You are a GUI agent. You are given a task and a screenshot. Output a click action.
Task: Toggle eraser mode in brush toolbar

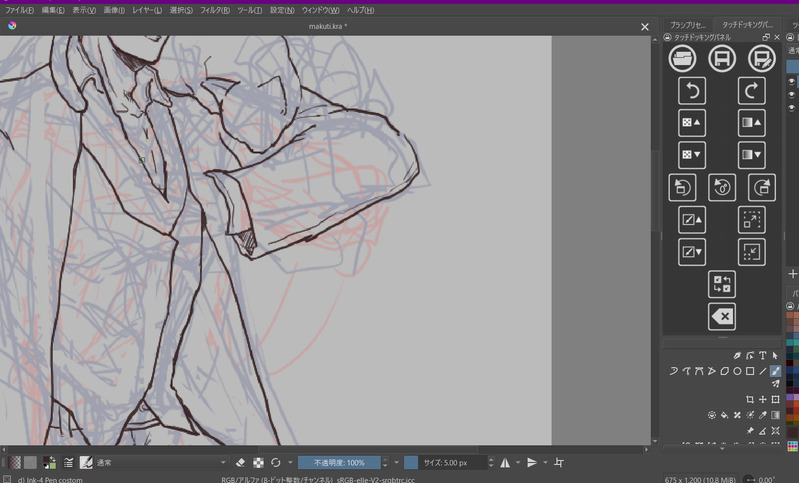pyautogui.click(x=241, y=463)
